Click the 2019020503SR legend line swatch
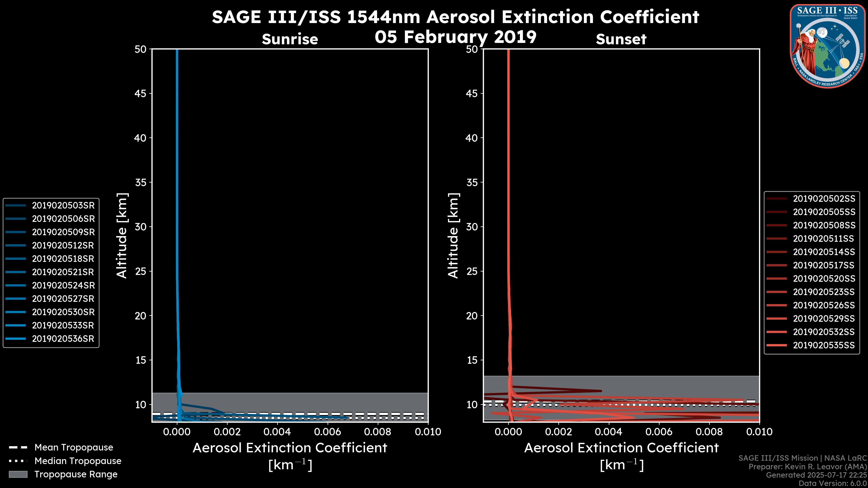The height and width of the screenshot is (488, 868). [16, 205]
